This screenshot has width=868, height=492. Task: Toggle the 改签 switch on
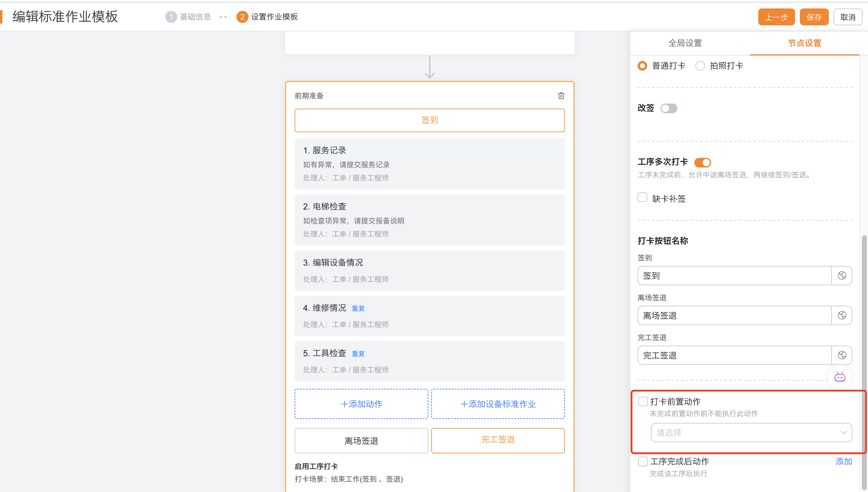668,108
